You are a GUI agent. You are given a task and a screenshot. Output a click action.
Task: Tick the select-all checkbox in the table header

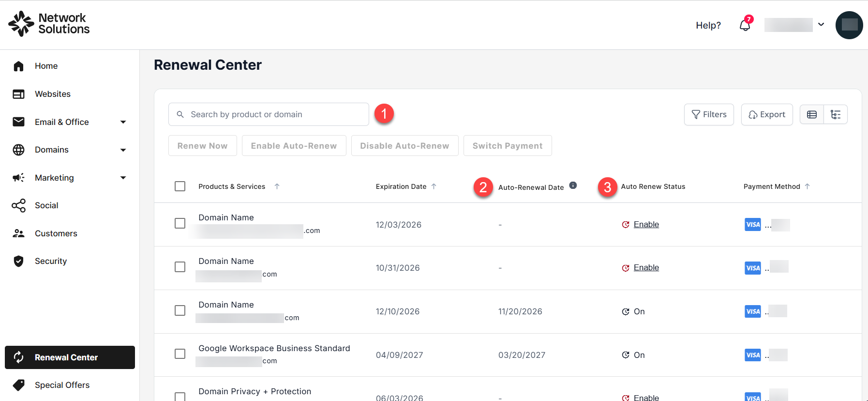(180, 186)
